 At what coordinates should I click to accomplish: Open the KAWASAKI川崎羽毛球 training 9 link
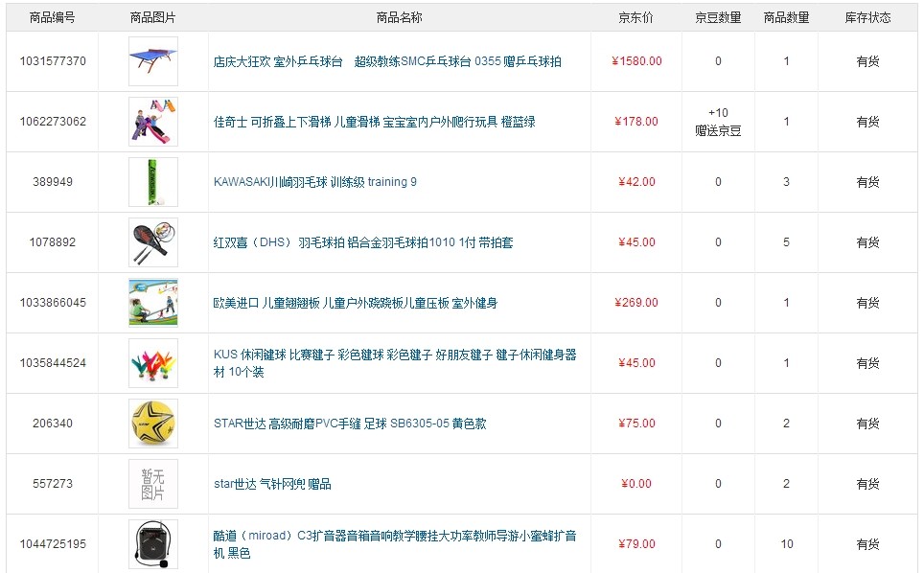[x=314, y=182]
